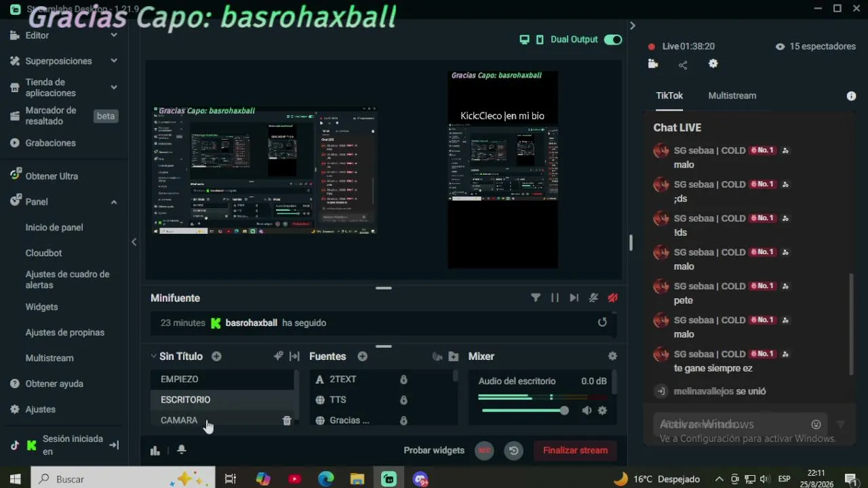Viewport: 868px width, 488px height.
Task: Open Mixer advanced settings gear
Action: tap(612, 357)
